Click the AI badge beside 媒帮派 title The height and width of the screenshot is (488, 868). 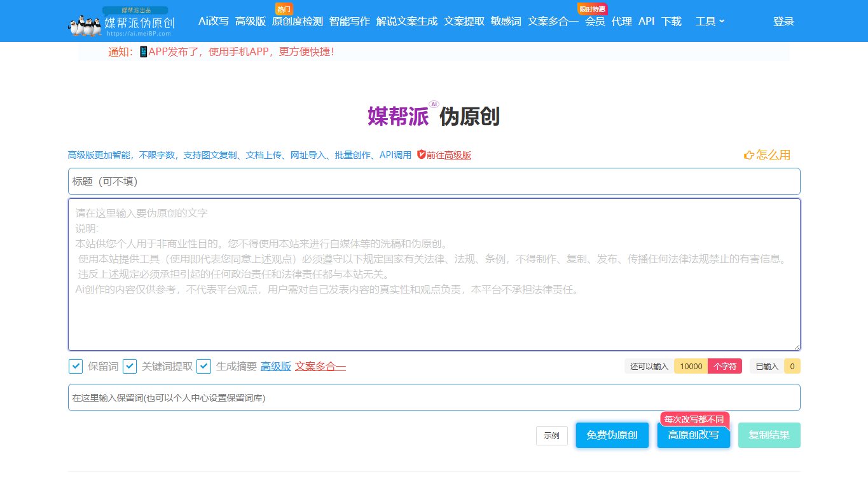pos(434,105)
